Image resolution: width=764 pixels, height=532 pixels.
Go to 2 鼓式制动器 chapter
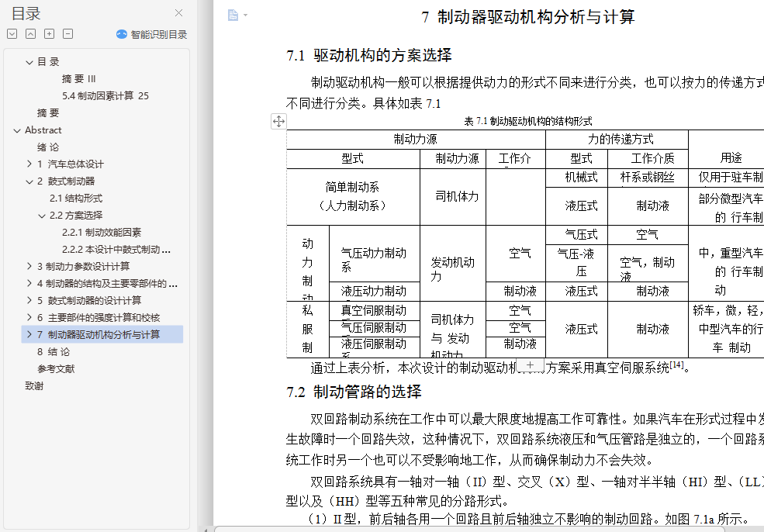pos(66,181)
